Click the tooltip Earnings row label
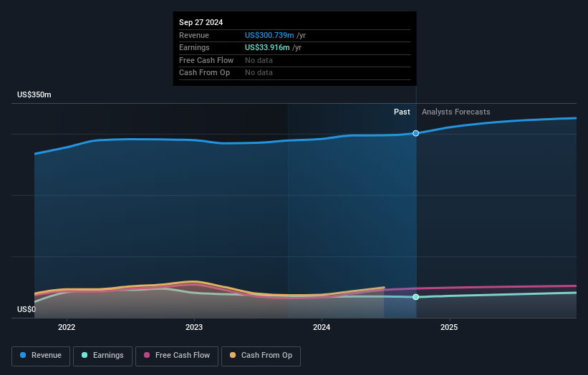The image size is (588, 375). tap(194, 47)
